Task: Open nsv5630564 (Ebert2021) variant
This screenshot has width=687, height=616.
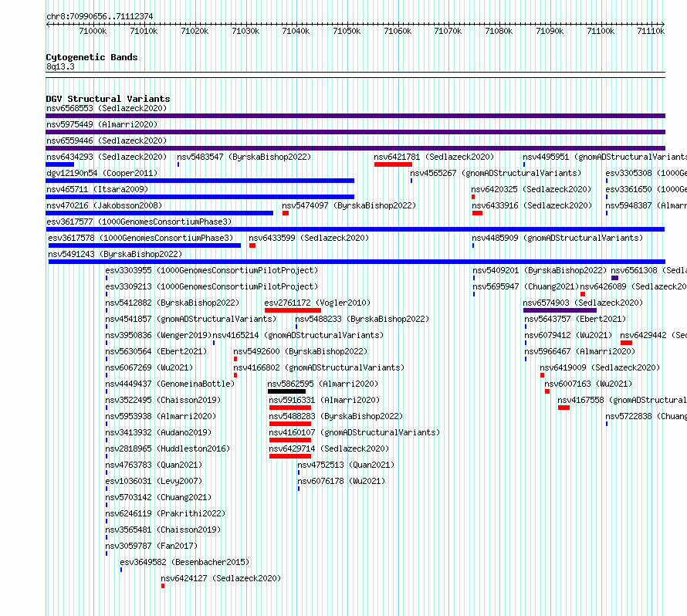Action: click(x=156, y=351)
